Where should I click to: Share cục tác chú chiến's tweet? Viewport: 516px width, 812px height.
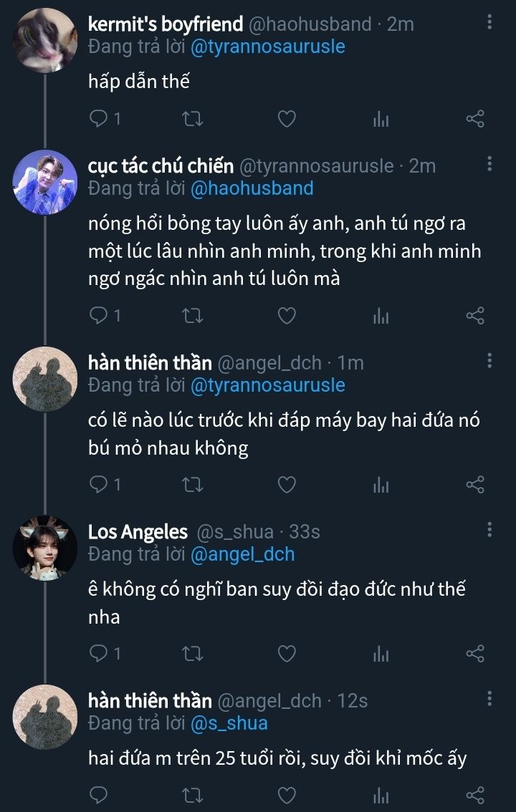point(475,315)
